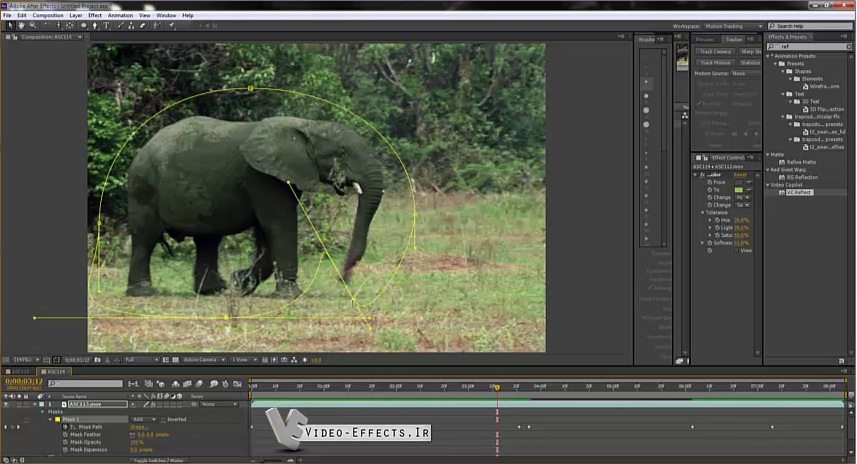Open the Composition menu

48,15
